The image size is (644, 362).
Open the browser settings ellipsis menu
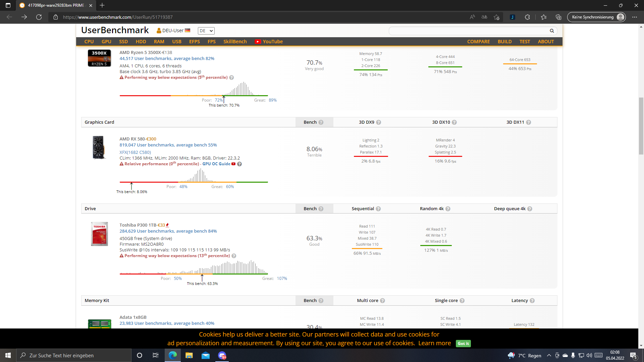click(635, 17)
